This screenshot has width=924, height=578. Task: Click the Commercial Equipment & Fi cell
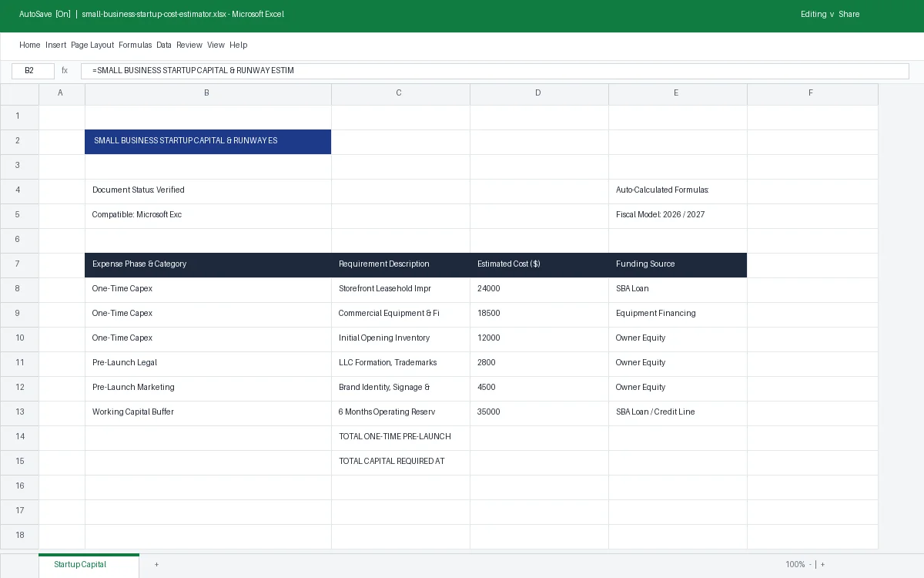pyautogui.click(x=400, y=314)
